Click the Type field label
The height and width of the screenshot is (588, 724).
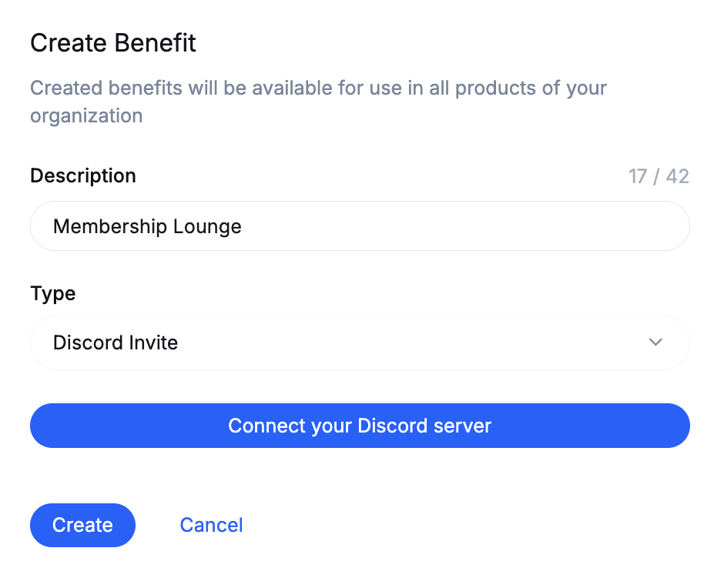coord(52,294)
